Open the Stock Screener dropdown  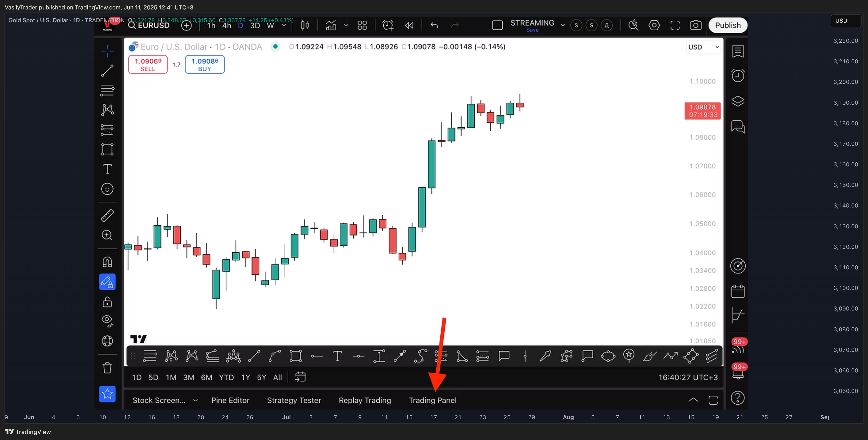165,400
